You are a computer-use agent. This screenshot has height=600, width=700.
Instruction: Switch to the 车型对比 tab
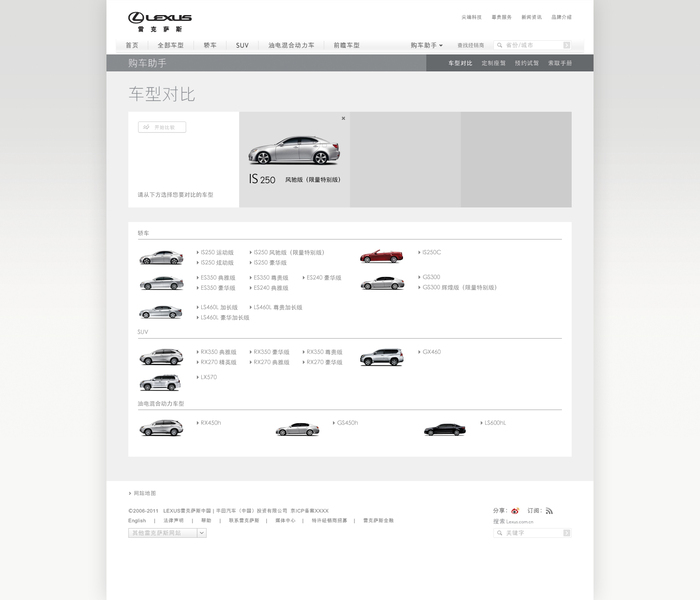(460, 63)
